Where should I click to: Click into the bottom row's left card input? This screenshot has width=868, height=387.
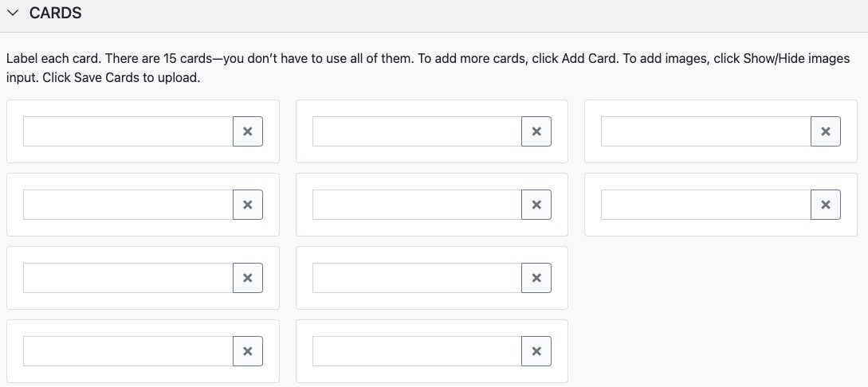point(128,351)
